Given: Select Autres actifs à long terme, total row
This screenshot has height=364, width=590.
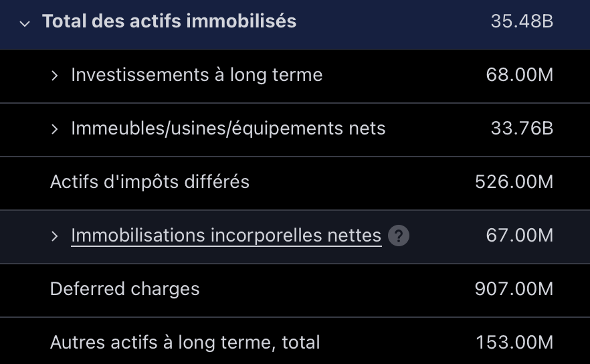Looking at the screenshot, I should pos(295,341).
